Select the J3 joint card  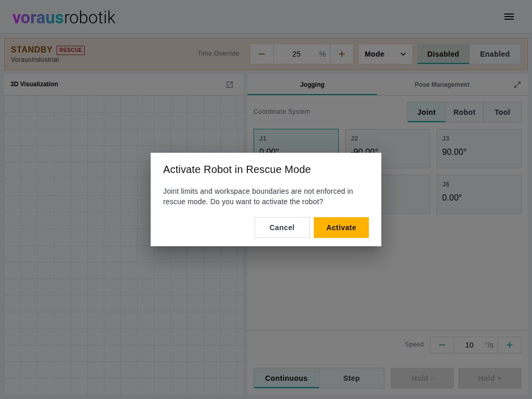[x=478, y=148]
